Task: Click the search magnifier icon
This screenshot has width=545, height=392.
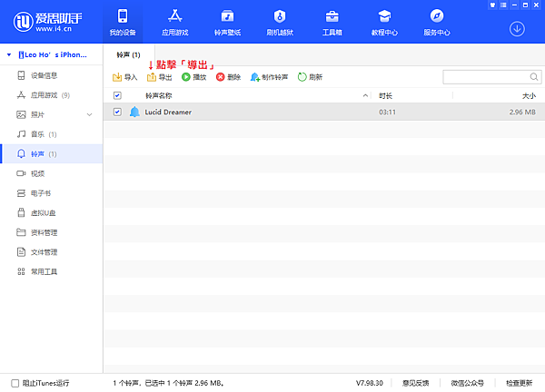Action: tap(534, 77)
